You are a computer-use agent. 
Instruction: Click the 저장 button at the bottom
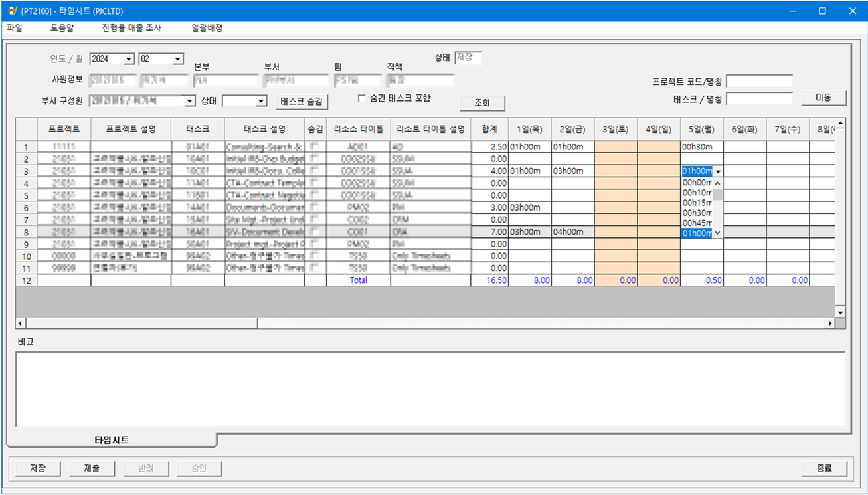pos(38,468)
